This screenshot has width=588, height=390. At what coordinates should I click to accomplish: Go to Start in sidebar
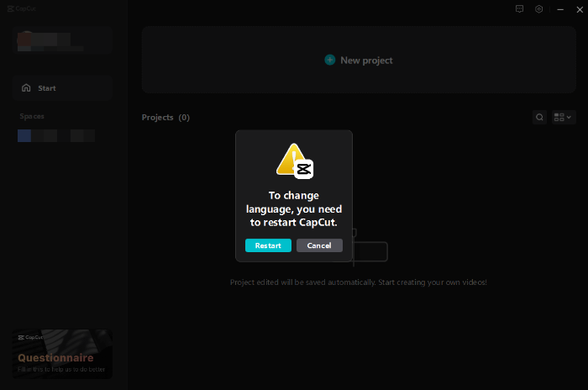pos(63,88)
